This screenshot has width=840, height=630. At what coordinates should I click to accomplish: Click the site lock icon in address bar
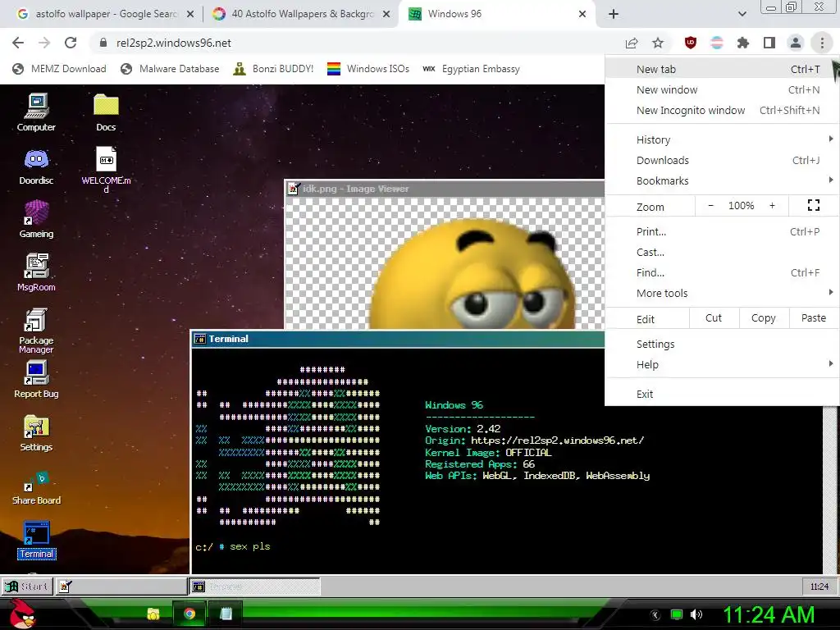tap(103, 43)
